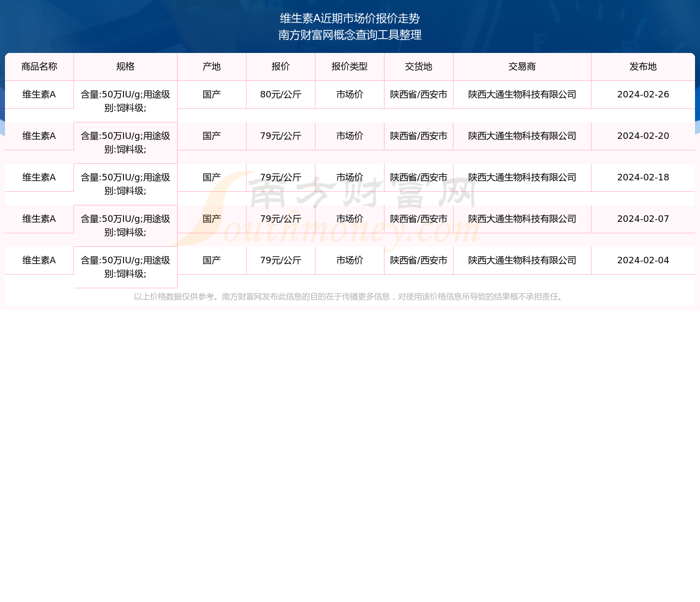Click 维生素A in the 2024-02-04 row
Screen dimensions: 700x602
pyautogui.click(x=39, y=260)
